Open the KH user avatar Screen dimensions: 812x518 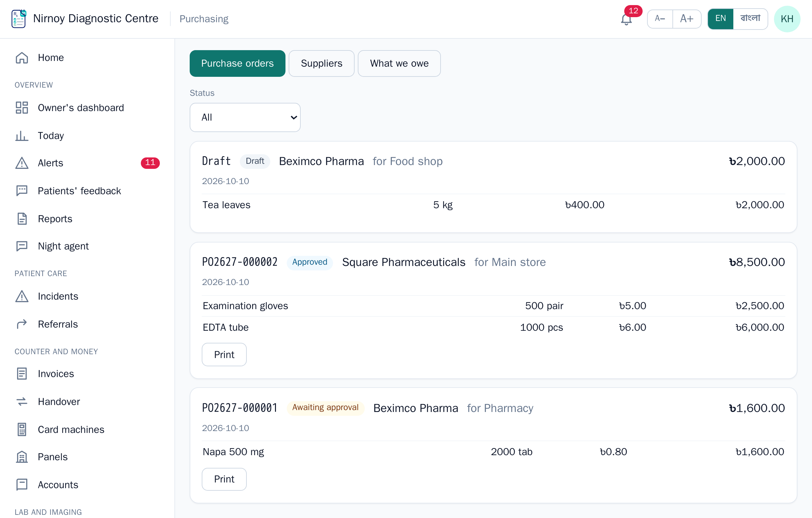tap(787, 19)
